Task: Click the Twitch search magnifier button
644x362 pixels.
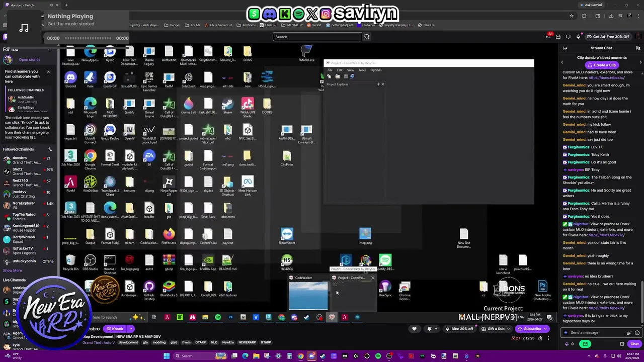Action: (367, 37)
